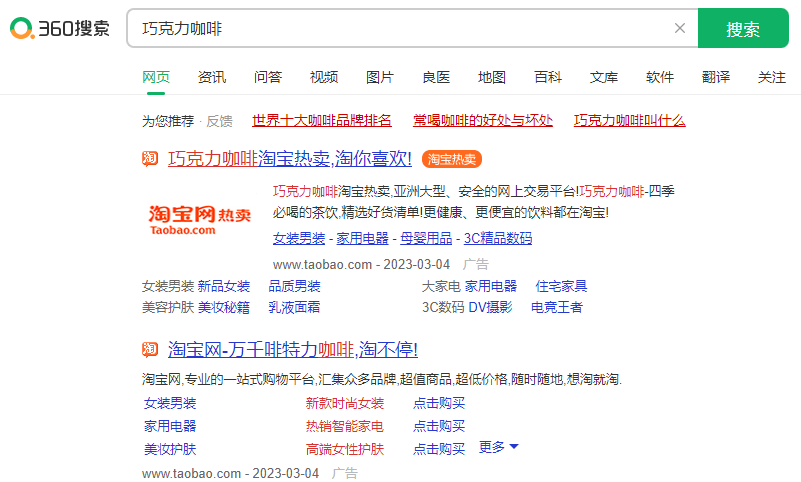The image size is (801, 482).
Task: Go to the 软件 tab
Action: tap(659, 77)
